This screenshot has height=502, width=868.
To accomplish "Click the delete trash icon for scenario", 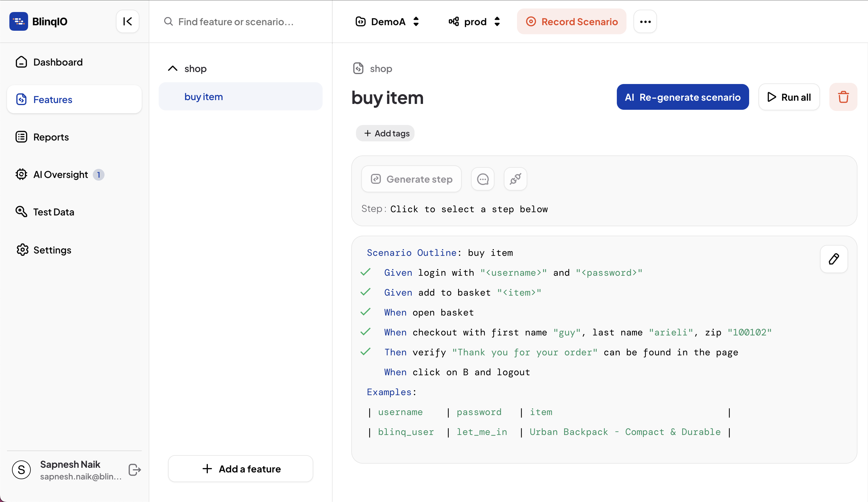I will click(x=843, y=97).
